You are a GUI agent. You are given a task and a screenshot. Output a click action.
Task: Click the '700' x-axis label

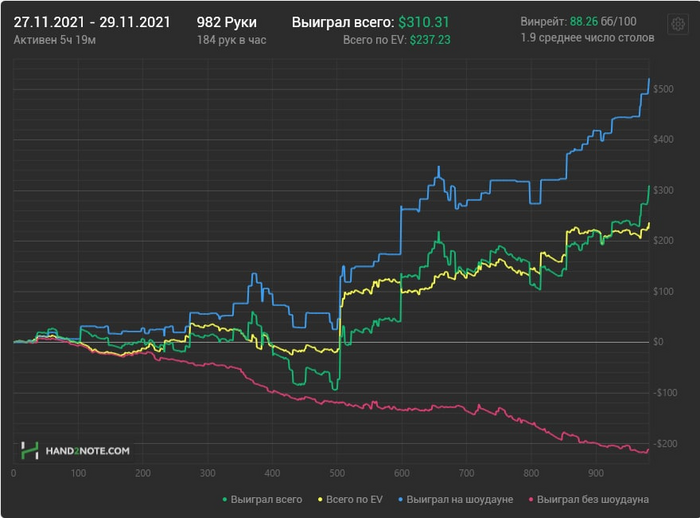(467, 473)
